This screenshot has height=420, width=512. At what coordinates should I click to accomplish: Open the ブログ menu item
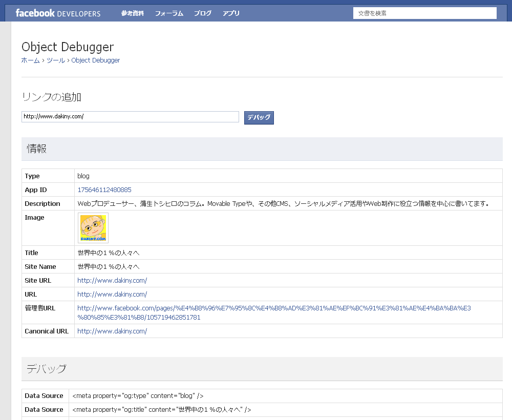pos(202,13)
